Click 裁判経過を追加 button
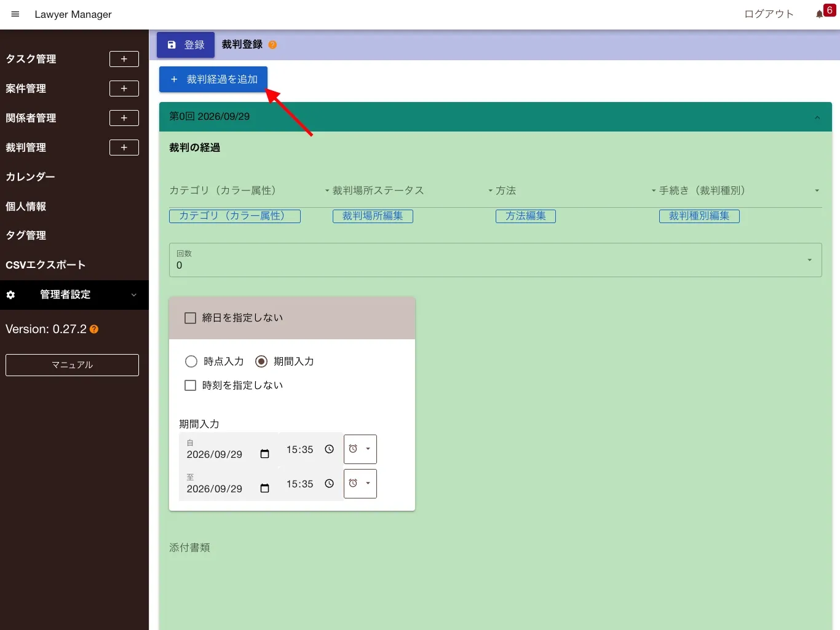840x630 pixels. pyautogui.click(x=213, y=79)
